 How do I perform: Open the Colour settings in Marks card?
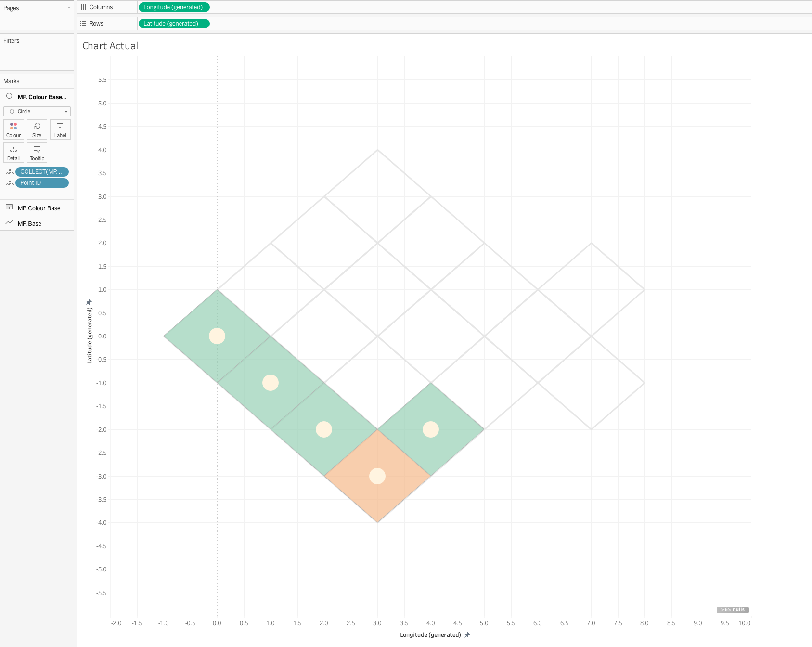pyautogui.click(x=13, y=129)
